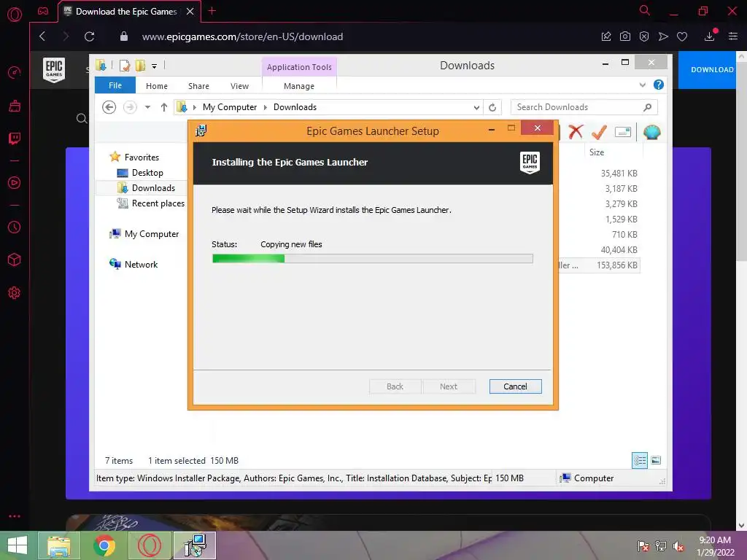Open History clock icon in sidebar
Screen dimensions: 747x560
tap(15, 227)
